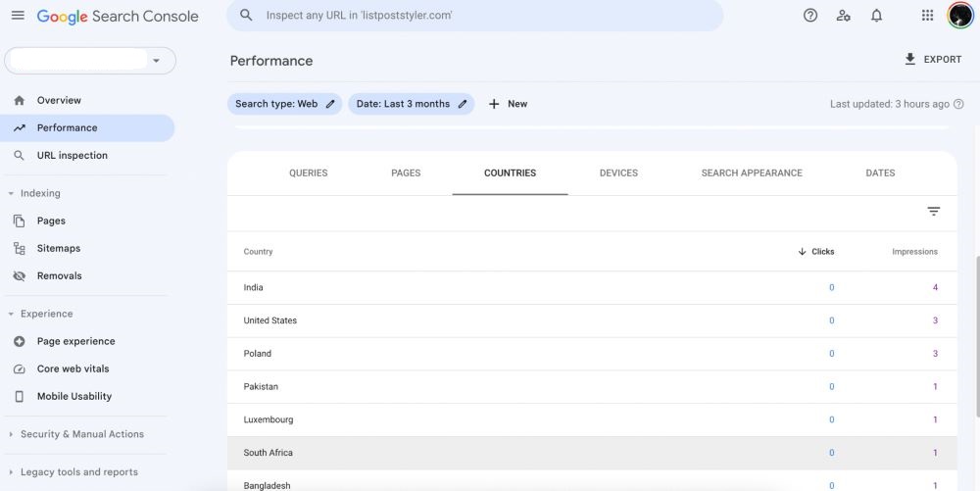Click the Export button
This screenshot has width=980, height=491.
pos(933,60)
